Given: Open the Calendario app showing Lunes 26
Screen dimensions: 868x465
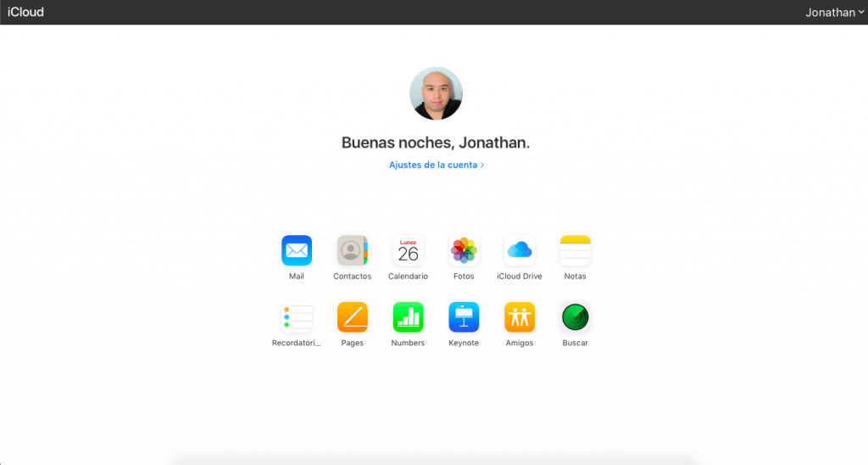Looking at the screenshot, I should [408, 250].
